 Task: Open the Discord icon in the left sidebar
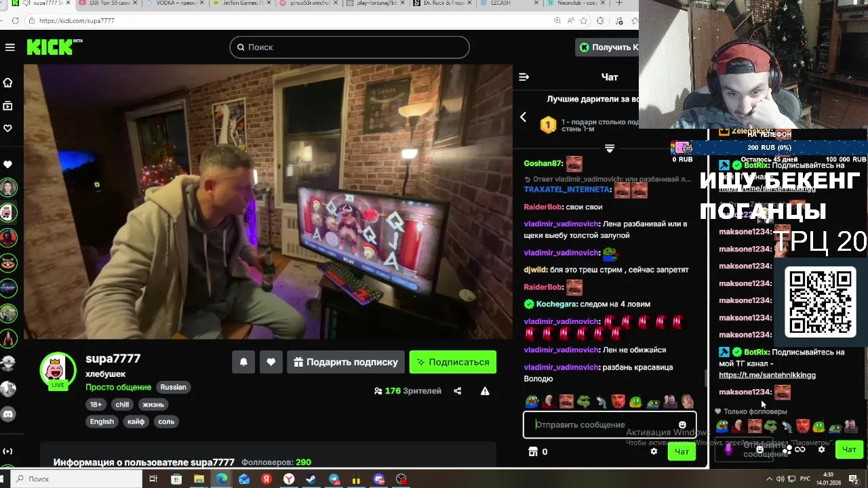(8, 413)
